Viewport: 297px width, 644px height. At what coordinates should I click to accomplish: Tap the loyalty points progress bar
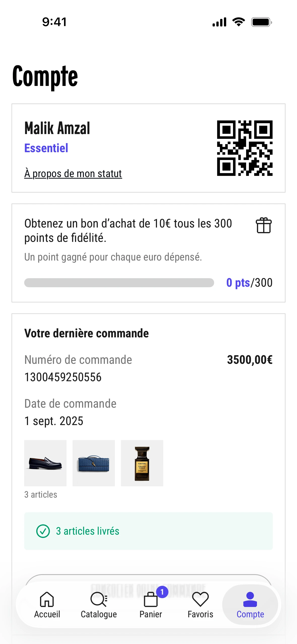pos(119,283)
